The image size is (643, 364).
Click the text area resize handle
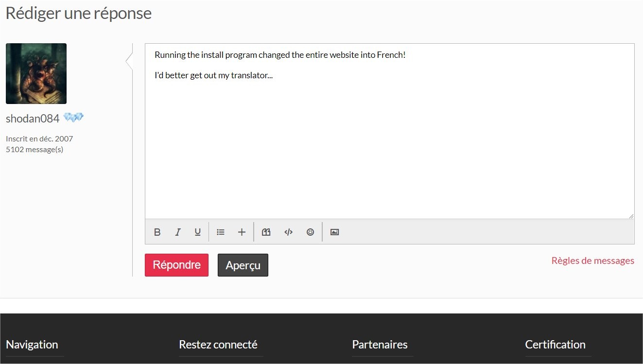[631, 216]
